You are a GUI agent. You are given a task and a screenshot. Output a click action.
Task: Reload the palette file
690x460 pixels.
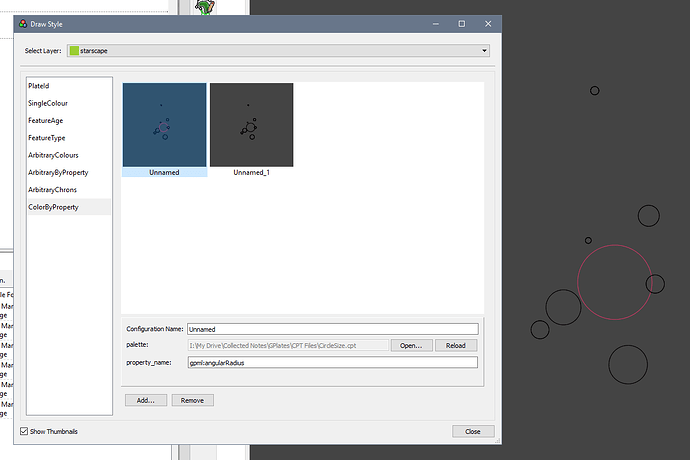(455, 346)
